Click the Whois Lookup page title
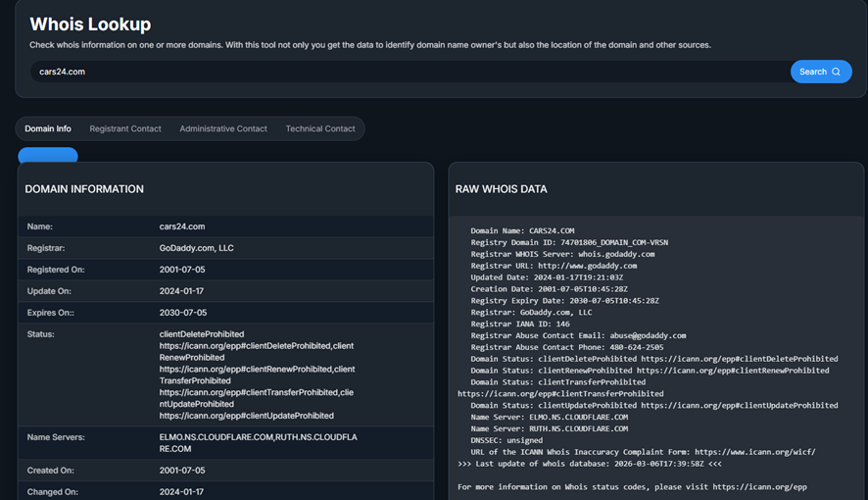 point(90,25)
